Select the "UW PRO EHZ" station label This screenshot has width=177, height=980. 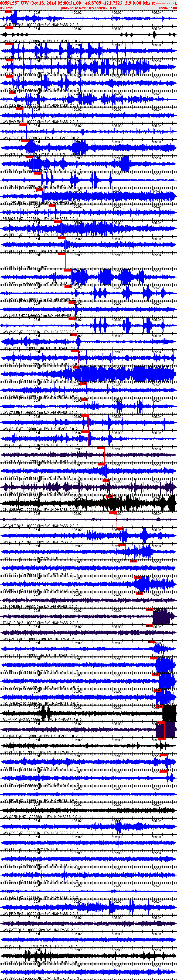[x=13, y=914]
